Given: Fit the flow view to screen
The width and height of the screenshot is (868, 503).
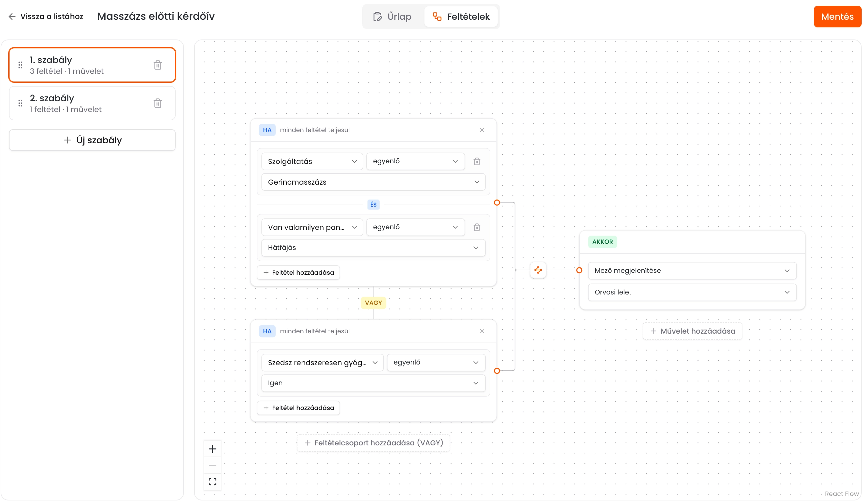Looking at the screenshot, I should pos(213,481).
